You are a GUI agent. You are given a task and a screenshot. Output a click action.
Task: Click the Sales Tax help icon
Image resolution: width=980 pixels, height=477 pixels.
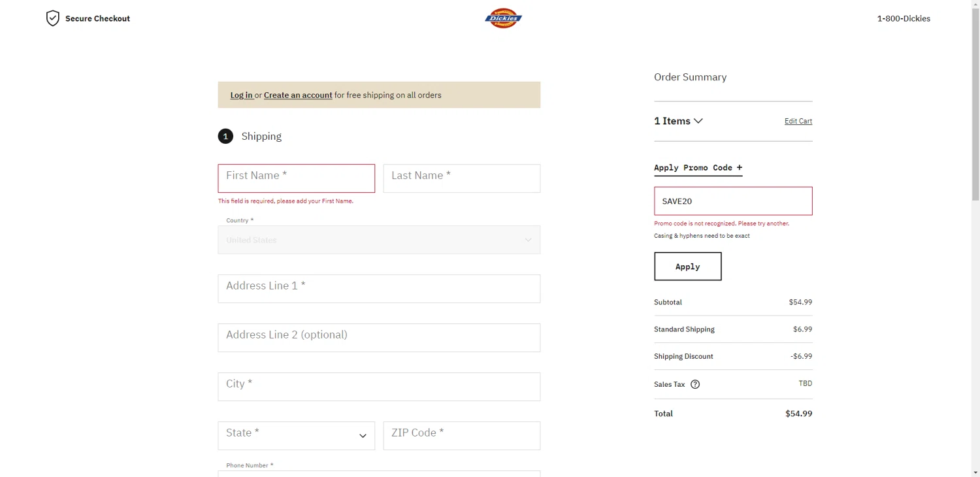(x=695, y=384)
